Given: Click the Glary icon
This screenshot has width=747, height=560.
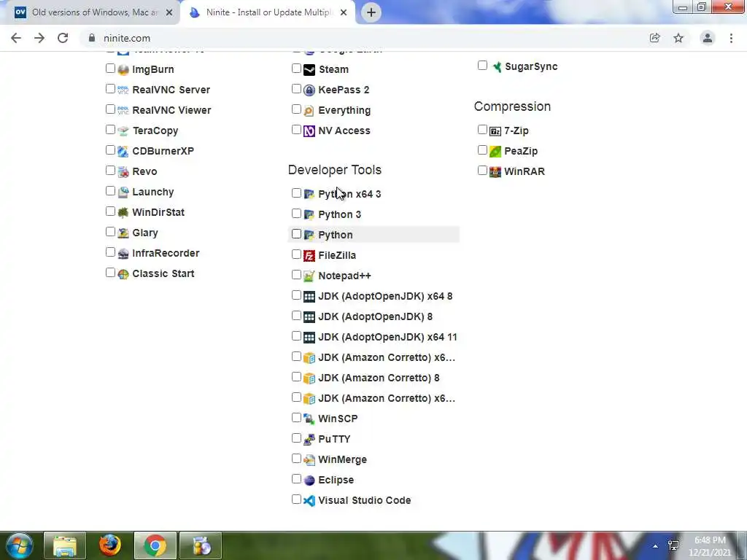Looking at the screenshot, I should (x=123, y=233).
